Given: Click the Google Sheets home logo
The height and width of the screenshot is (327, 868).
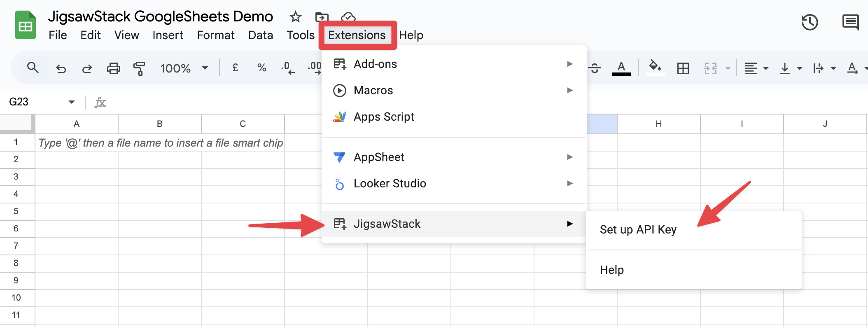Looking at the screenshot, I should (x=26, y=25).
